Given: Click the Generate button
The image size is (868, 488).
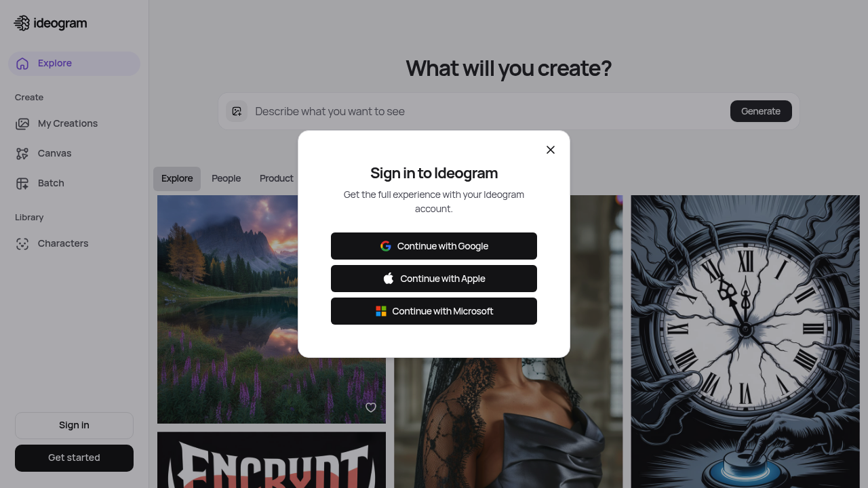Looking at the screenshot, I should coord(761,111).
